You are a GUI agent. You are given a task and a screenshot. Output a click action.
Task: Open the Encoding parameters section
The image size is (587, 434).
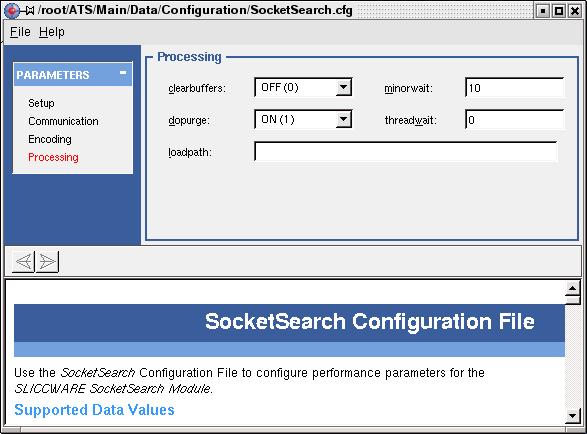(50, 139)
